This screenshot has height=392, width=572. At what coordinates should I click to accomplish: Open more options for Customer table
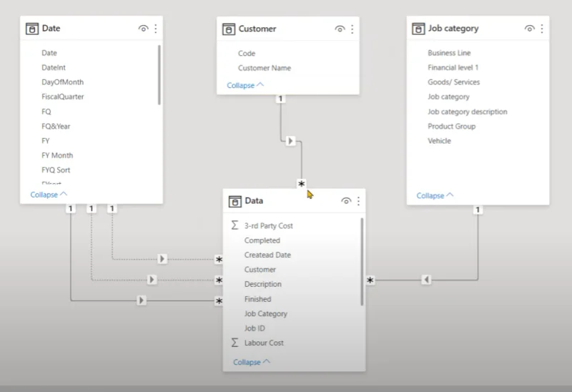(x=352, y=29)
